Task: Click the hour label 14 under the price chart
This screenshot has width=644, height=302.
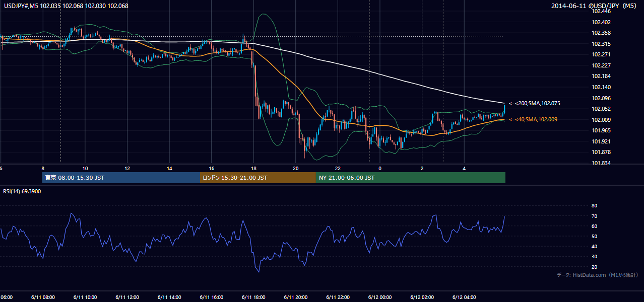Action: [x=169, y=168]
